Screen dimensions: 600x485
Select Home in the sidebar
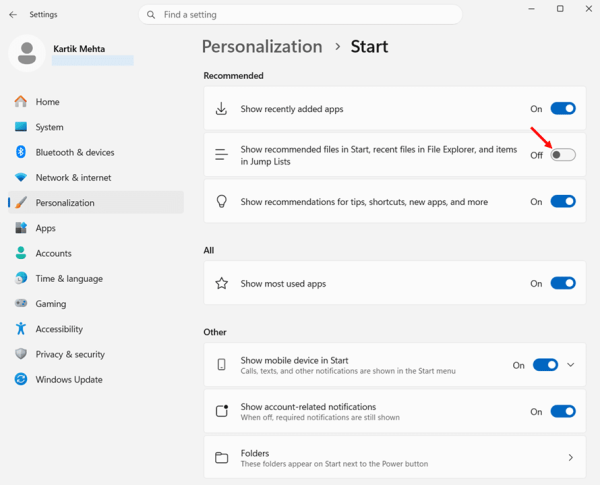click(47, 102)
